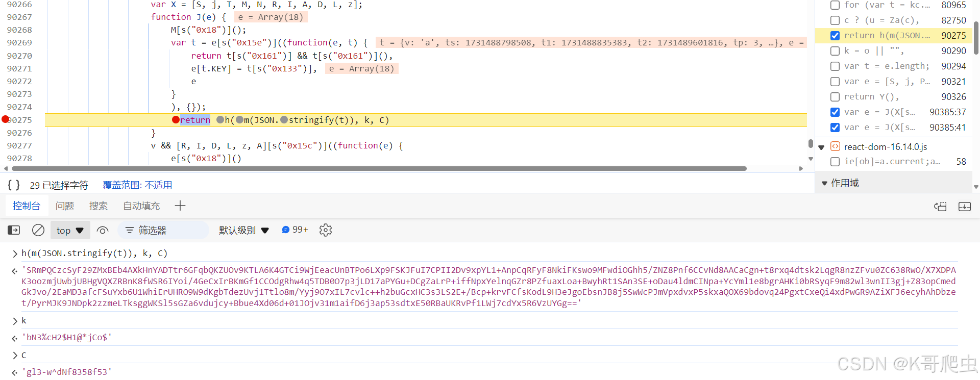Open the 'top' context dropdown
The width and height of the screenshot is (980, 380).
70,231
